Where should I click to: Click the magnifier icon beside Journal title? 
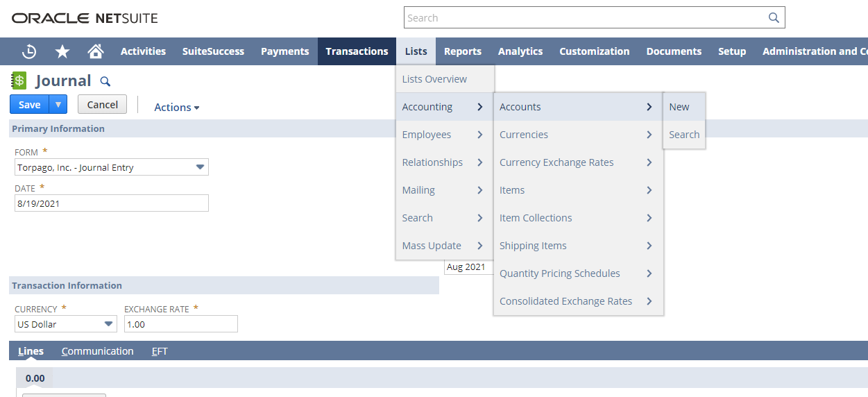point(105,81)
